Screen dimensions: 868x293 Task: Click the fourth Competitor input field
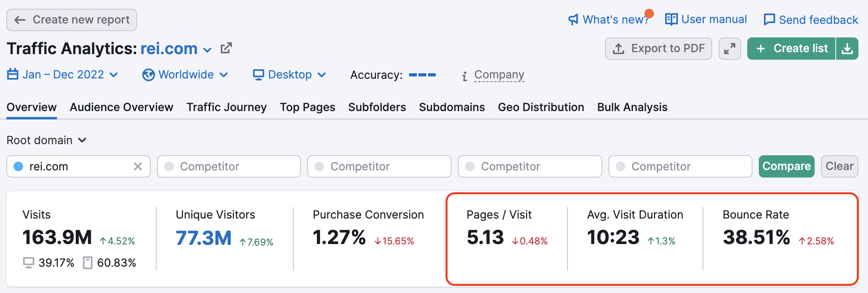tap(680, 166)
